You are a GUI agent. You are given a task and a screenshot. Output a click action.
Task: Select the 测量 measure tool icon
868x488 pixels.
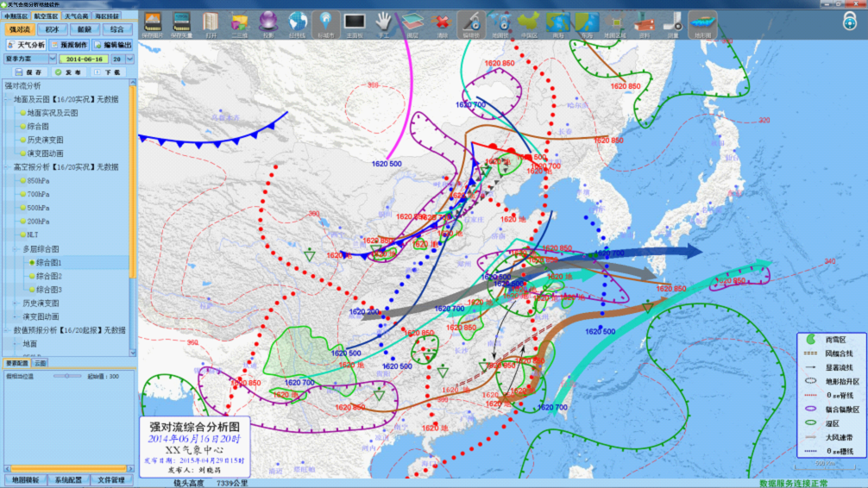point(673,25)
